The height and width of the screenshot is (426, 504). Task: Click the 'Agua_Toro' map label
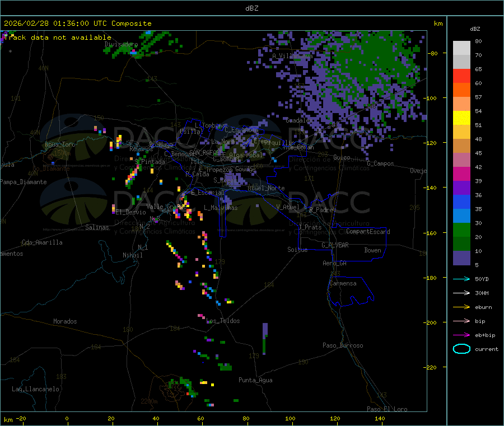[x=60, y=144]
